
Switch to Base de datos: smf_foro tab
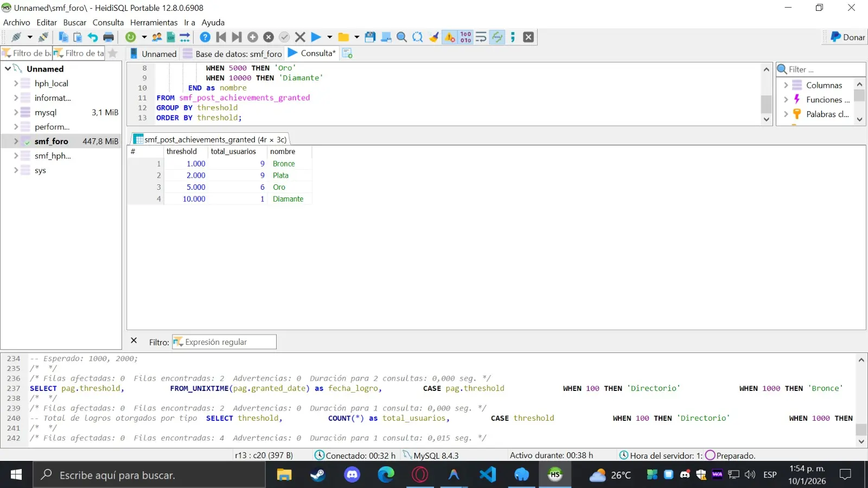pos(233,53)
